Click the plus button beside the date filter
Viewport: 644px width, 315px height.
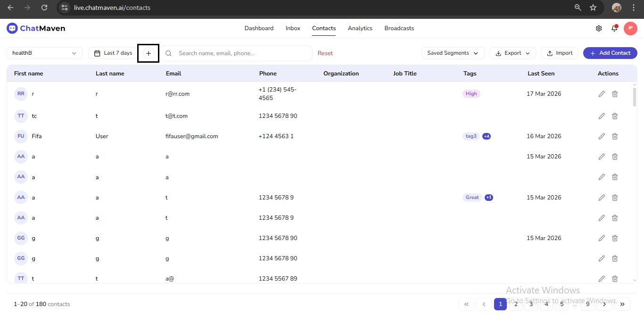(x=148, y=53)
